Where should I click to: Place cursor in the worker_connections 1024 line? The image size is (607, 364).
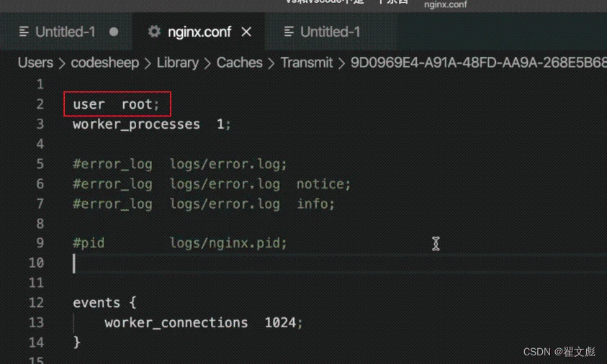click(203, 323)
